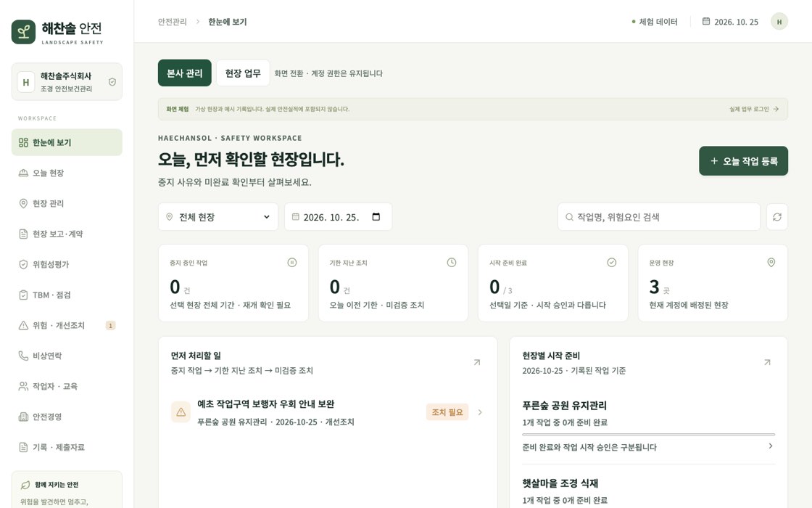Click the check icon on 시작 준비 완료 card
The width and height of the screenshot is (812, 508).
pyautogui.click(x=612, y=262)
